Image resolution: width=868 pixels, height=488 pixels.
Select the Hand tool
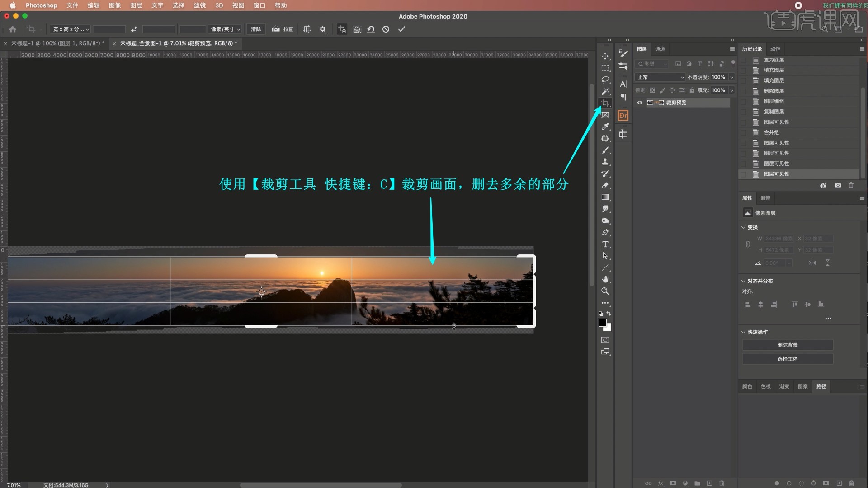tap(605, 279)
